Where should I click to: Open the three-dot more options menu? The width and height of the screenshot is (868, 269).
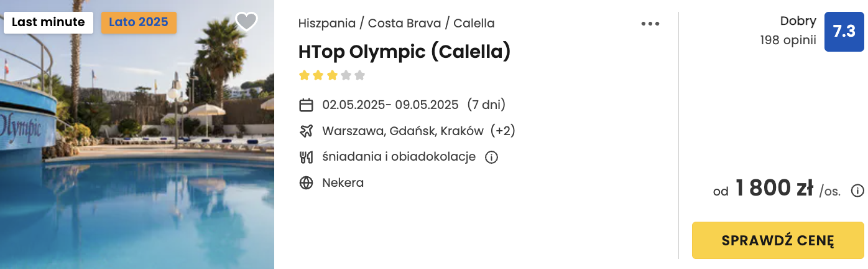[x=650, y=24]
